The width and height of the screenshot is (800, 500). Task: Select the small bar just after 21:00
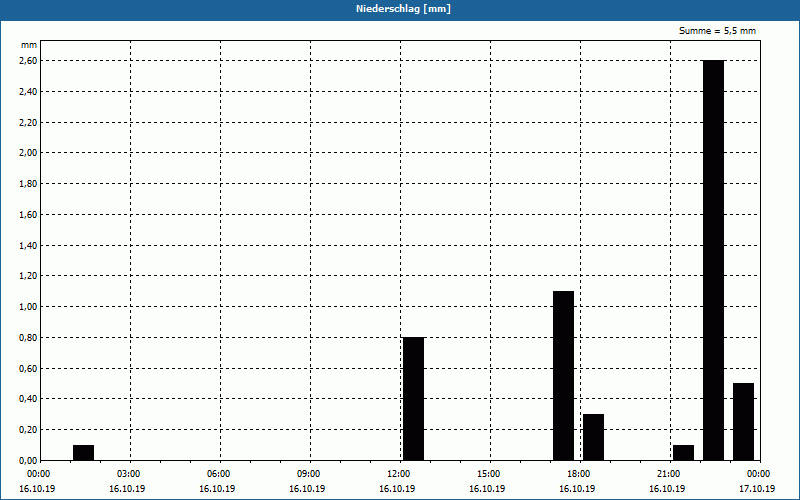coord(683,453)
